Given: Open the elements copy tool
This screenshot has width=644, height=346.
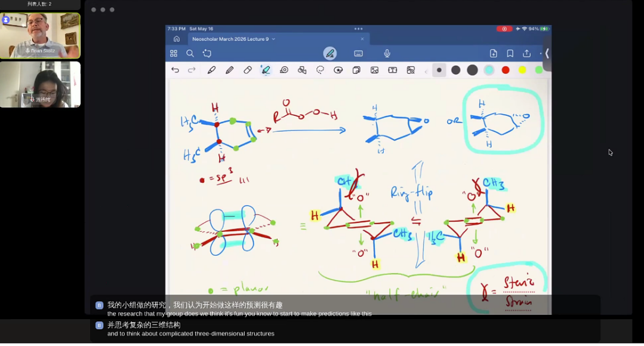Looking at the screenshot, I should (x=356, y=71).
